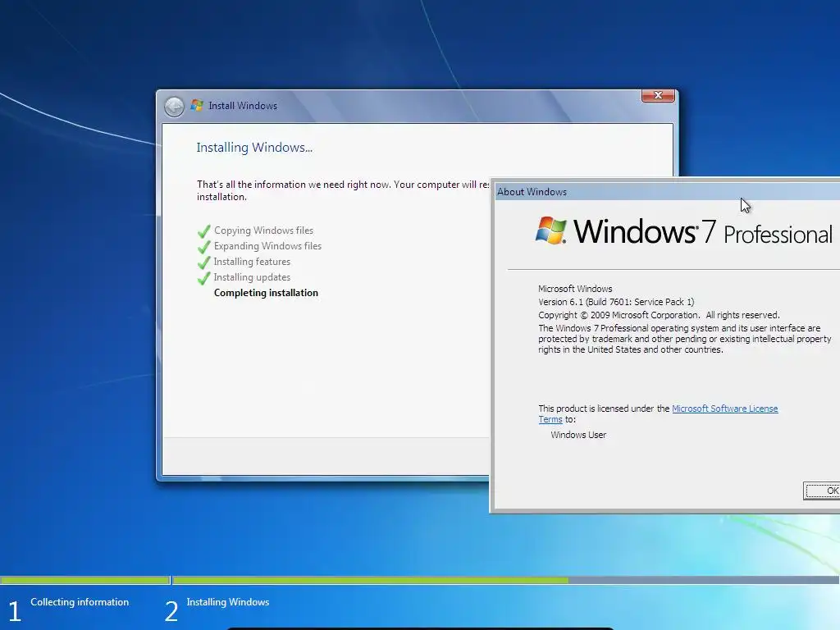Click the checkmark beside Copying Windows files
Image resolution: width=840 pixels, height=630 pixels.
(204, 231)
